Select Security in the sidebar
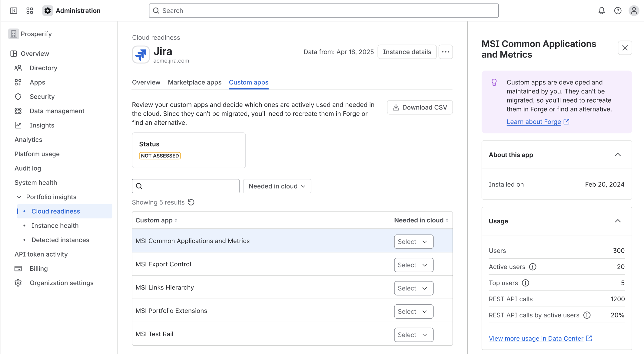This screenshot has height=354, width=644. pyautogui.click(x=42, y=97)
